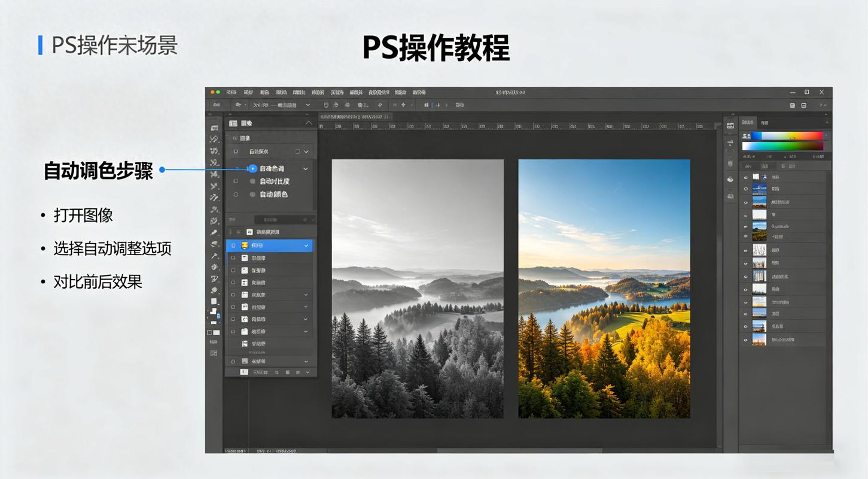This screenshot has height=479, width=868.
Task: Toggle the circle checkbox on bottom list row
Action: (x=233, y=362)
